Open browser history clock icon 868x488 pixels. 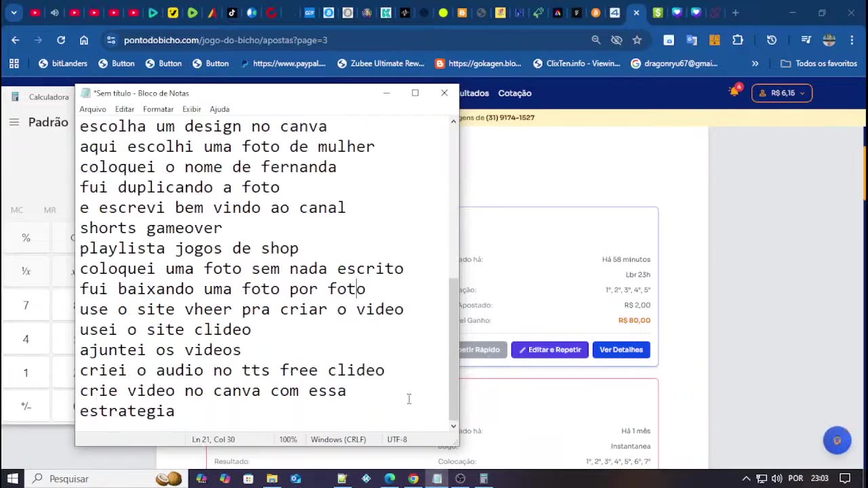772,40
